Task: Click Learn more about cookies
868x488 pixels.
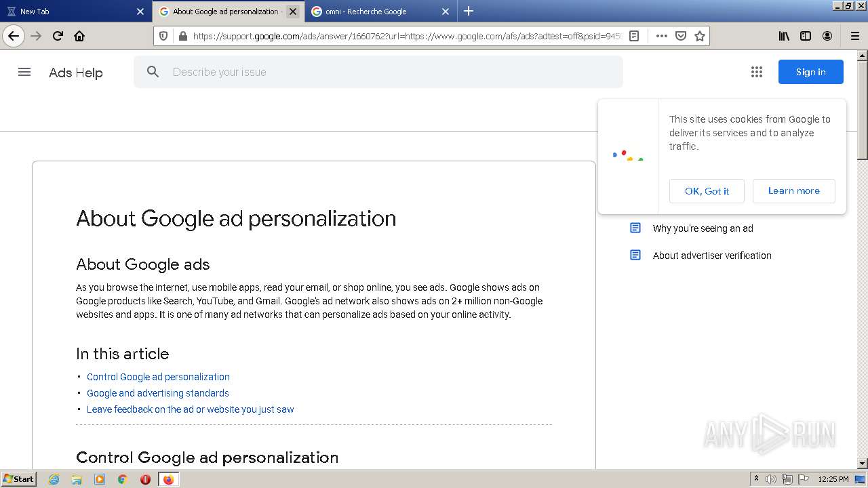Action: (x=794, y=191)
